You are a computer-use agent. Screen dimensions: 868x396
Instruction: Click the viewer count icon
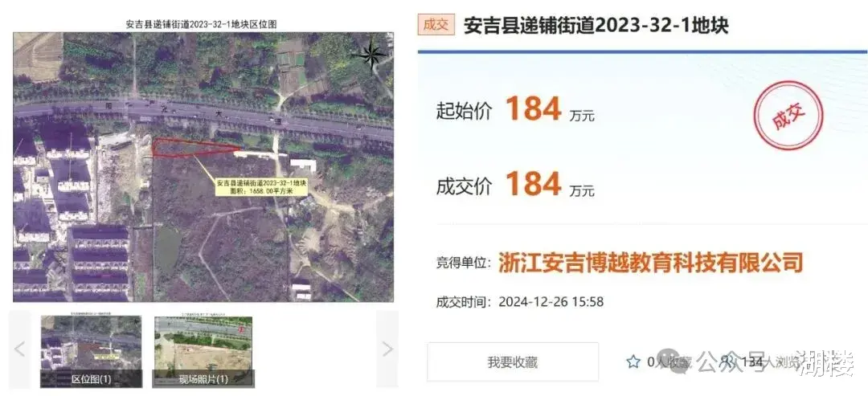pos(726,362)
